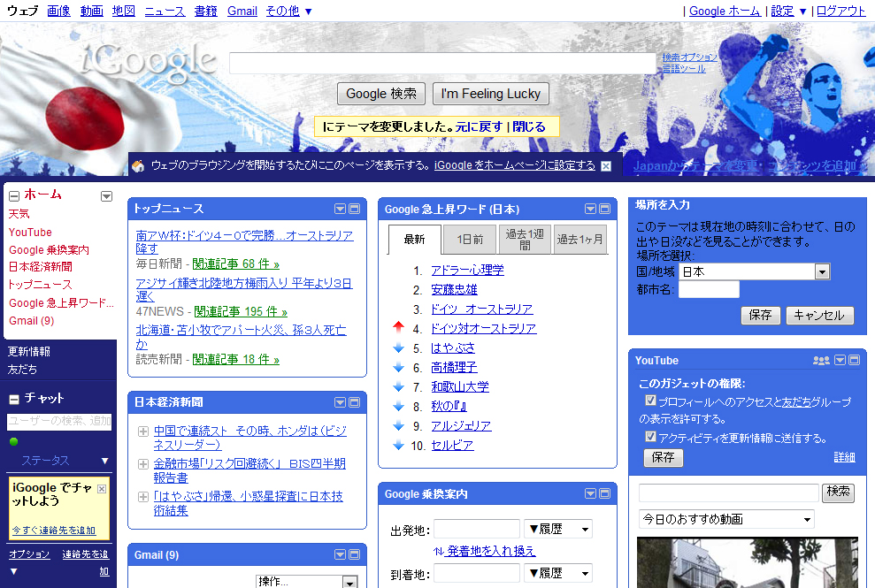Click the キャンセル button in location settings
The width and height of the screenshot is (875, 588).
coord(819,316)
